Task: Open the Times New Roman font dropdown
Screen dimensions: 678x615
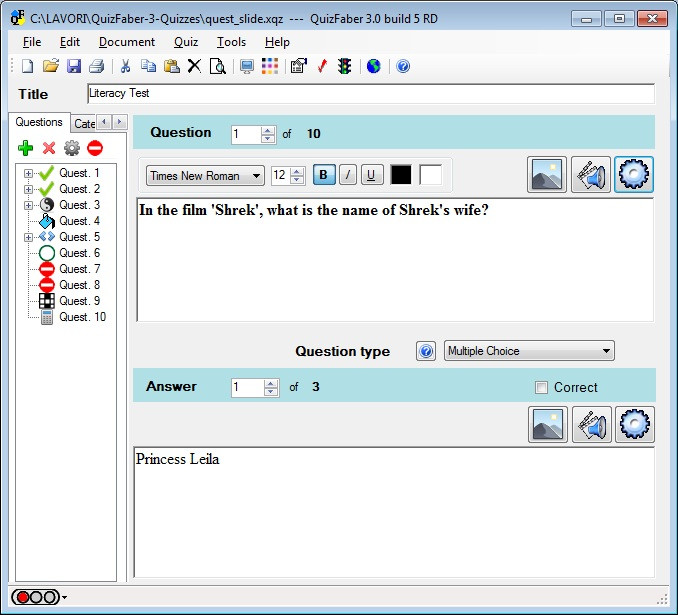Action: tap(205, 176)
